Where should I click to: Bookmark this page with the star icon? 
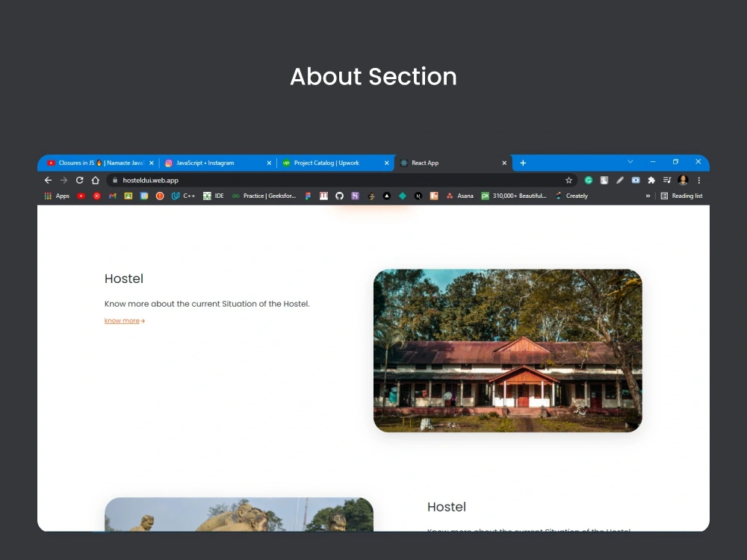coord(568,180)
